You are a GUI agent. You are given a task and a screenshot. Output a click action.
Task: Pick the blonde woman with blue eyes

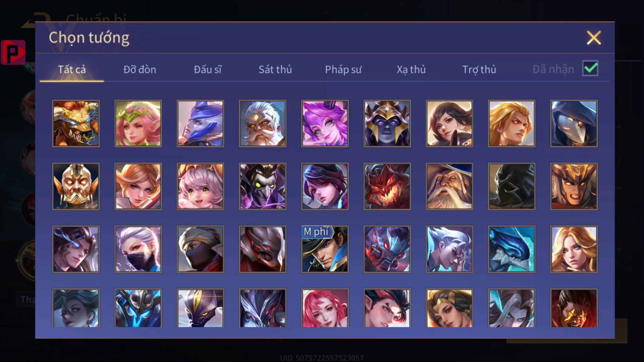pos(574,249)
